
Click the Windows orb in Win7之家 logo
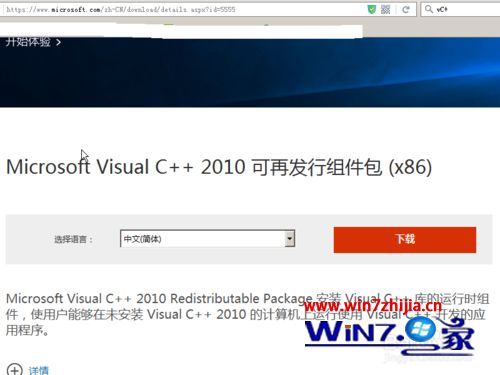point(421,329)
